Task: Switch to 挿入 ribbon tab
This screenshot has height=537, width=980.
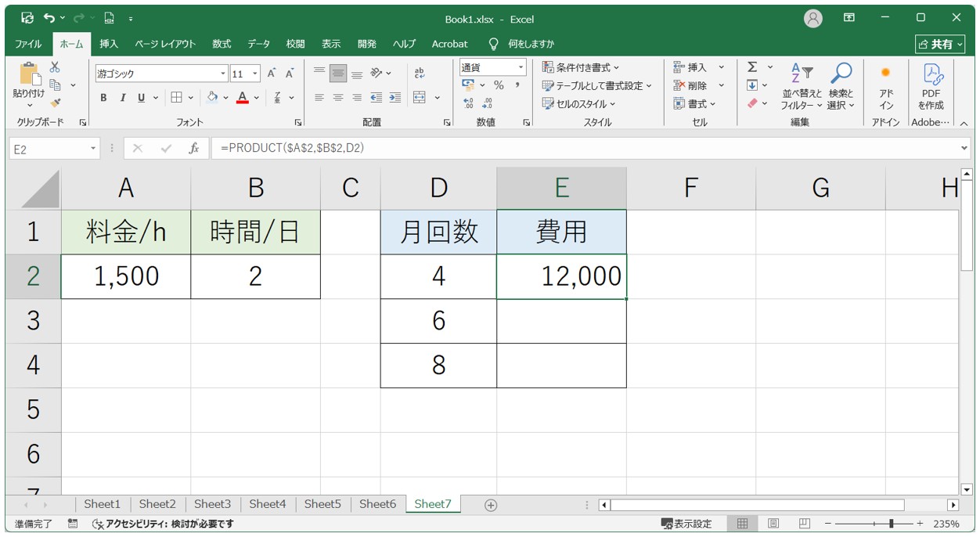Action: [x=109, y=44]
